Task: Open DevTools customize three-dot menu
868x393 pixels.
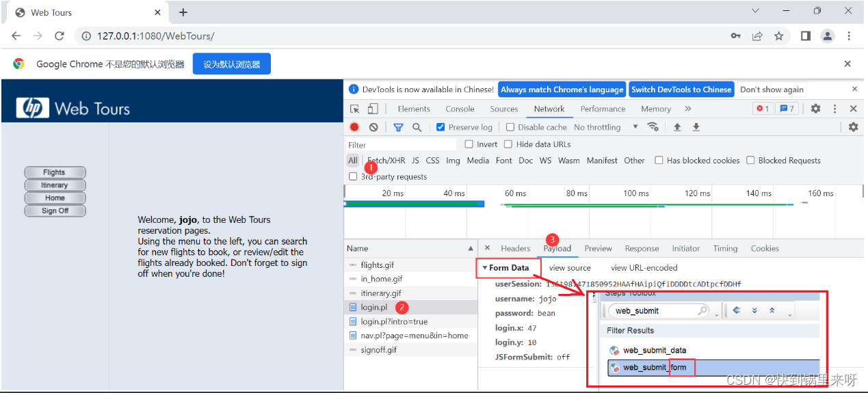Action: 834,109
